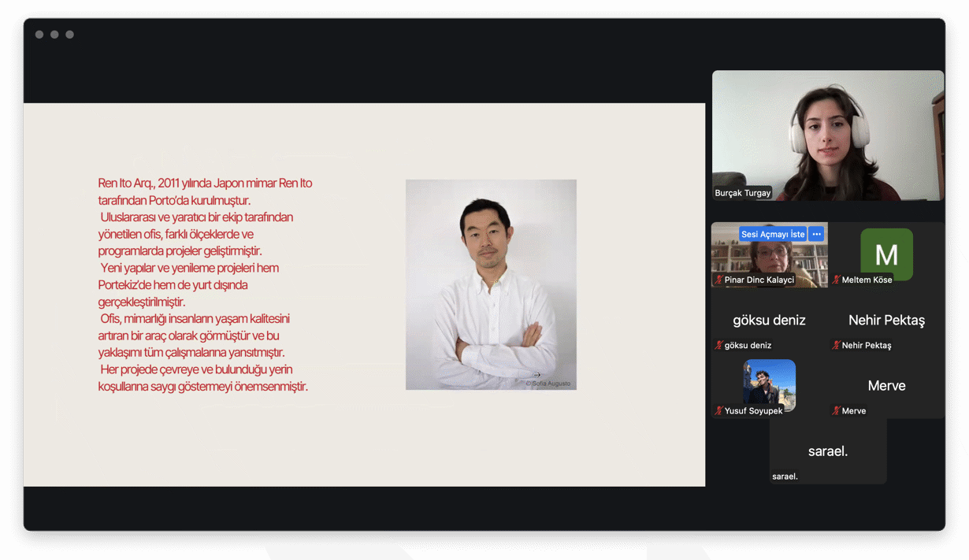Image resolution: width=969 pixels, height=560 pixels.
Task: Click the green M avatar of Meltem Köse
Action: (x=886, y=254)
